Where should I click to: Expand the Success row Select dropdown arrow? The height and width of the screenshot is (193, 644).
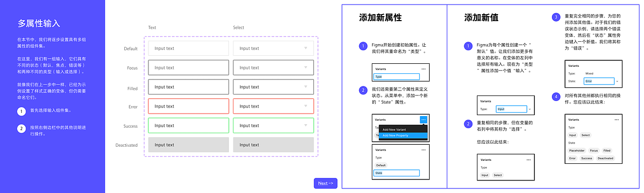(305, 126)
